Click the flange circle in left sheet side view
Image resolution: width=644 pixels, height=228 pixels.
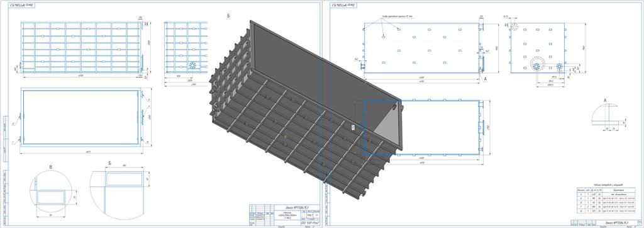(x=192, y=66)
